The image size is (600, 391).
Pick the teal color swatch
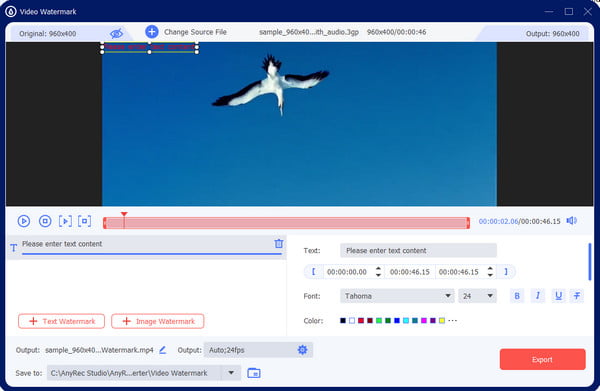415,321
